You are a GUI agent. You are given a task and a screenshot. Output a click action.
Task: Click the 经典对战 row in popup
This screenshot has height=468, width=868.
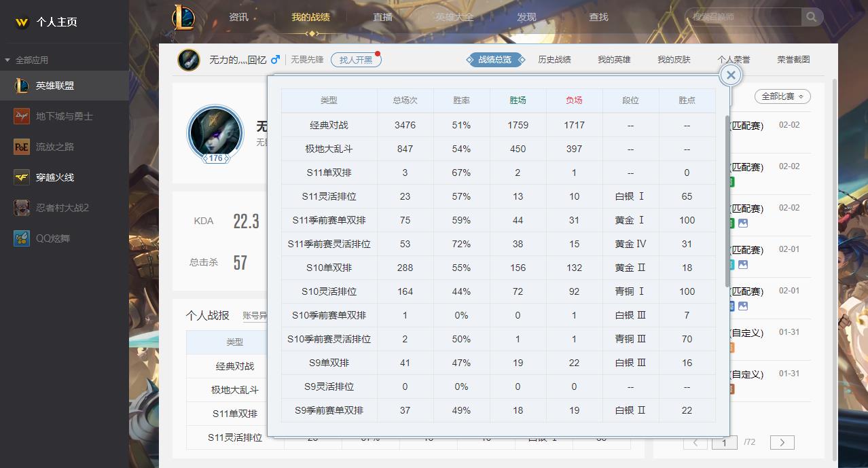click(498, 125)
